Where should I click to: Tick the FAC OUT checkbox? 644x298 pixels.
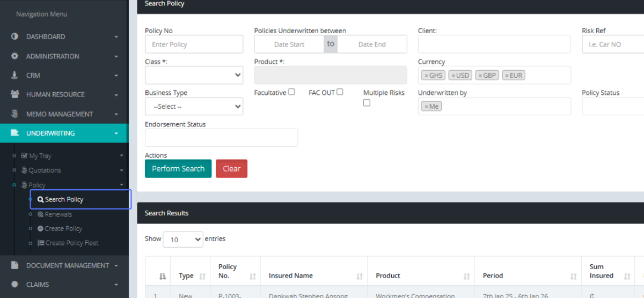tap(340, 92)
